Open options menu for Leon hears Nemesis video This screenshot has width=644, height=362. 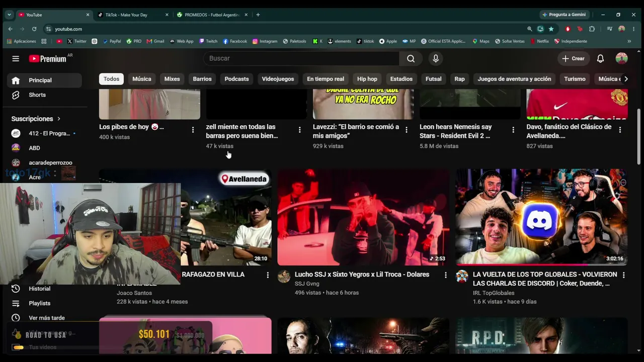click(x=513, y=130)
